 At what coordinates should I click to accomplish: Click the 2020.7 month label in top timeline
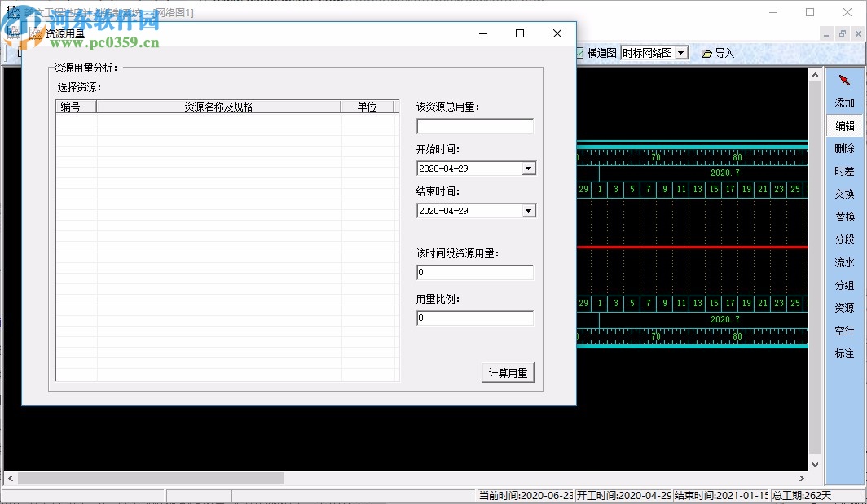(725, 173)
